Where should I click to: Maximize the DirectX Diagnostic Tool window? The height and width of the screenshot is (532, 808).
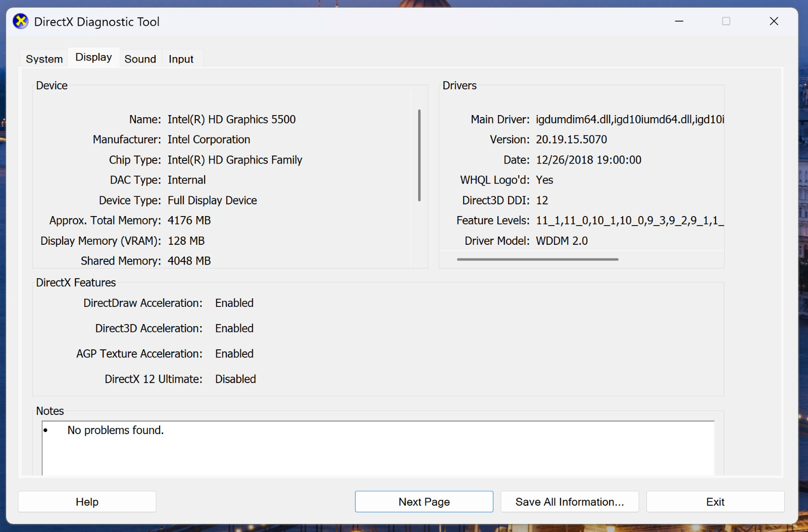pyautogui.click(x=726, y=21)
